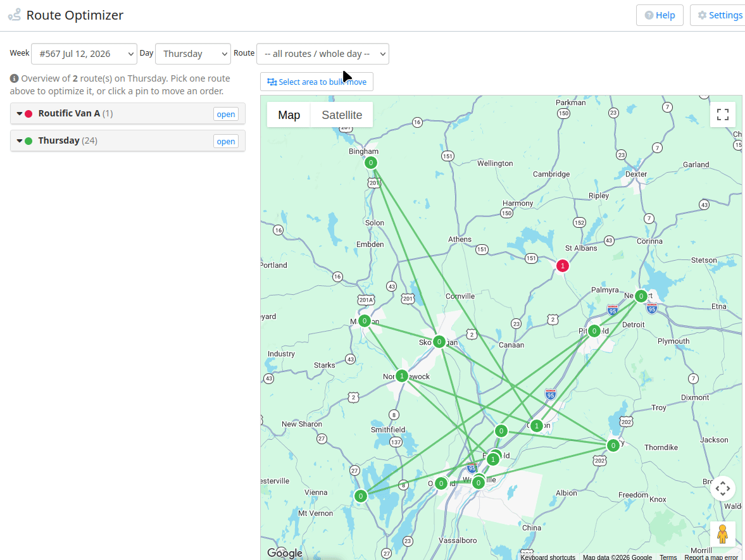745x560 pixels.
Task: Collapse the Thursday route triangle
Action: click(20, 140)
